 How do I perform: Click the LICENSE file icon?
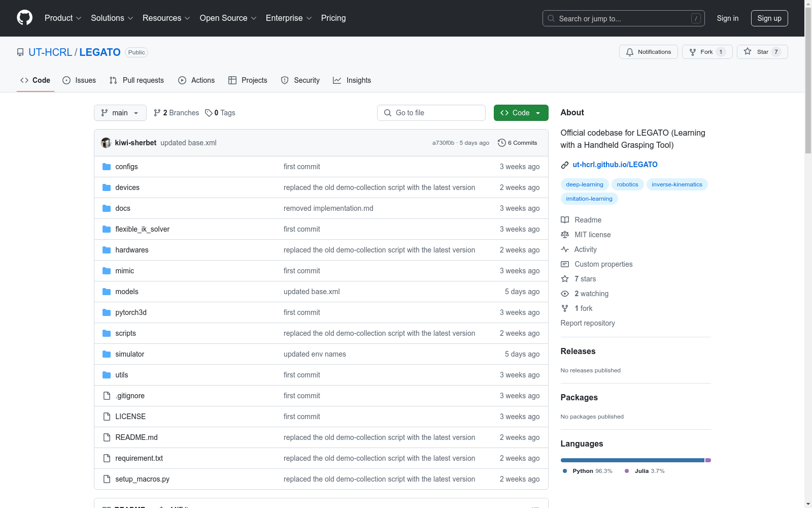click(x=107, y=417)
